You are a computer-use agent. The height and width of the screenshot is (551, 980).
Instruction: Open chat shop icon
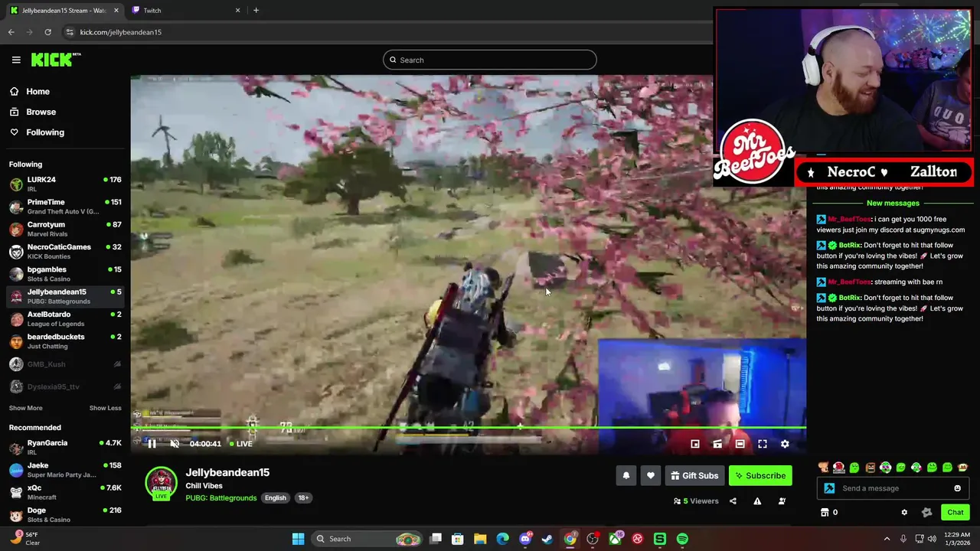(825, 513)
